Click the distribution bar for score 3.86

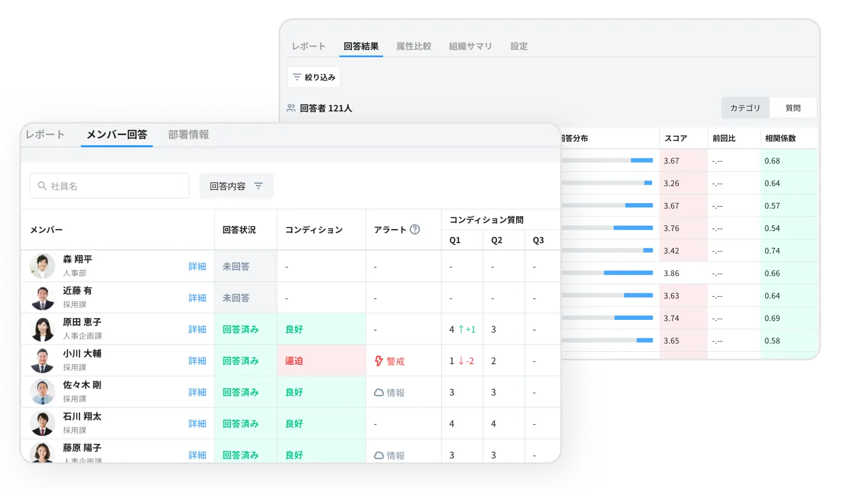(607, 273)
